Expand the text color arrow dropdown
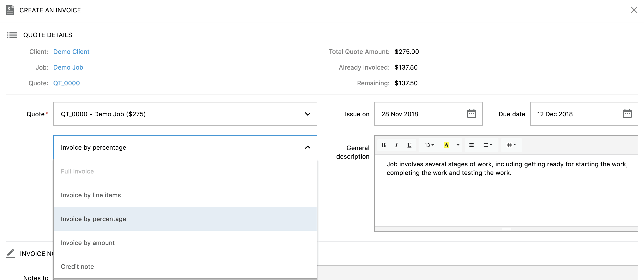644x280 pixels. pyautogui.click(x=458, y=145)
